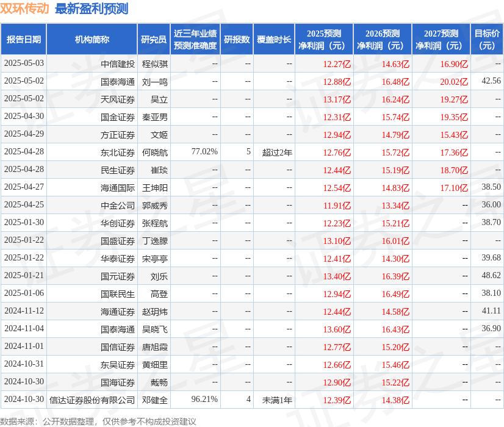Image resolution: width=504 pixels, height=427 pixels.
Task: Click coverage duration 超过2年
Action: coord(277,152)
